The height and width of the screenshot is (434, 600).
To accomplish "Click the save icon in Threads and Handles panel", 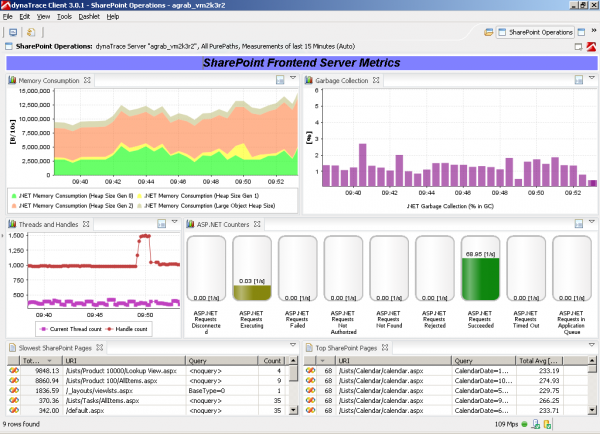I will pos(162,224).
